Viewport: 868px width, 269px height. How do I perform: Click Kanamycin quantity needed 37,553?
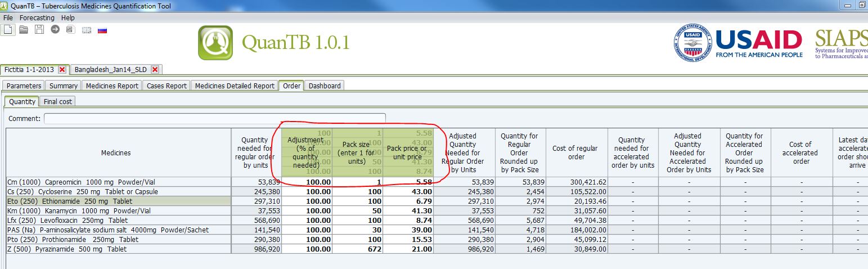click(x=256, y=210)
